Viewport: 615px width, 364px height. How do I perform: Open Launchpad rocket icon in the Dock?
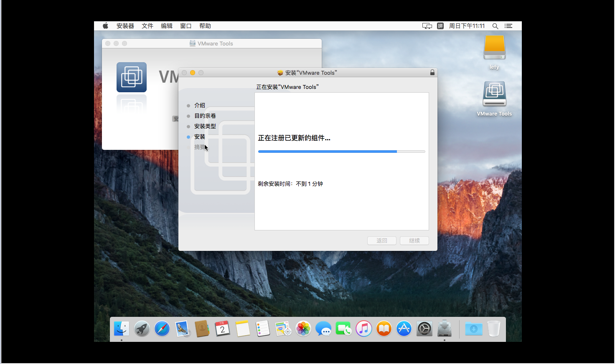pyautogui.click(x=142, y=329)
